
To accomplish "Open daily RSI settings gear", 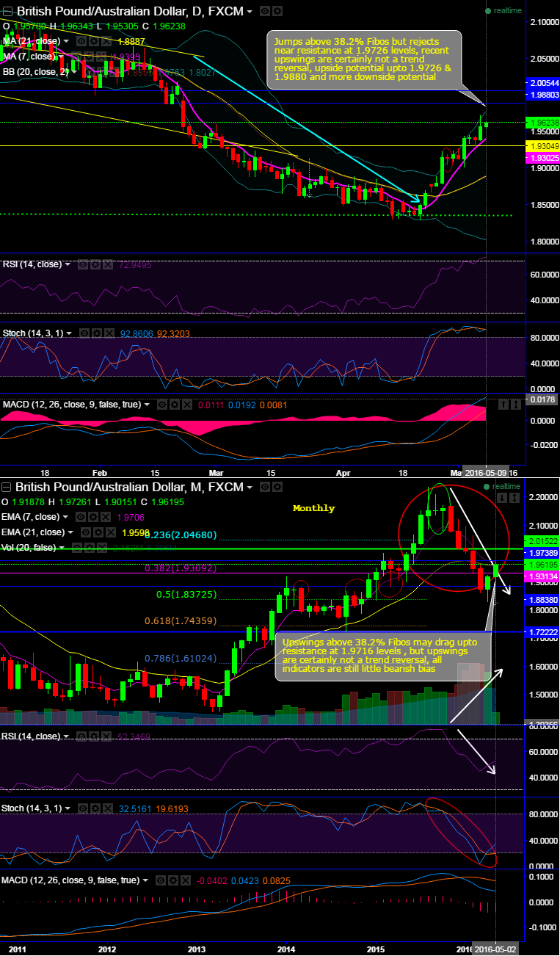I will coord(95,264).
